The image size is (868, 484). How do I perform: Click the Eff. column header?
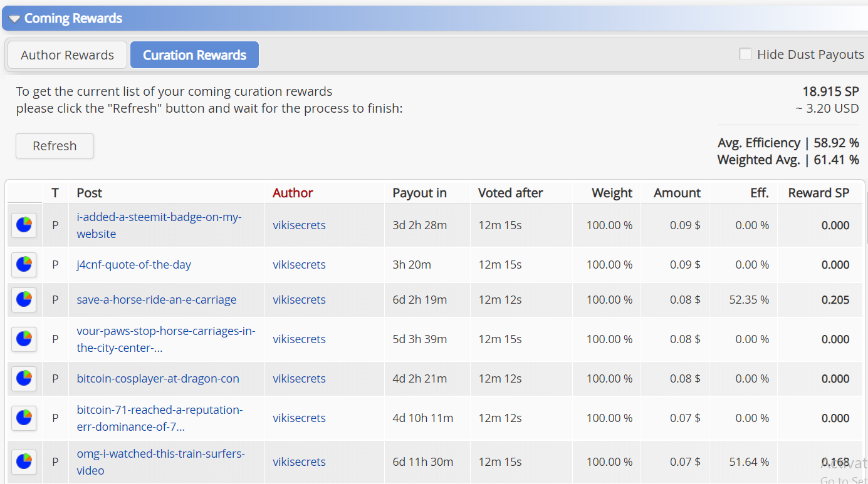coord(759,193)
